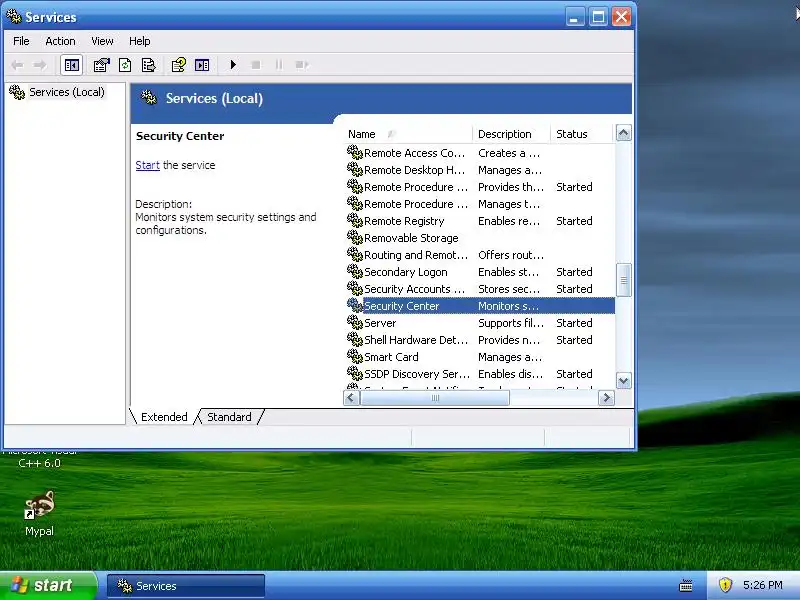Minimize the Services window

point(575,17)
